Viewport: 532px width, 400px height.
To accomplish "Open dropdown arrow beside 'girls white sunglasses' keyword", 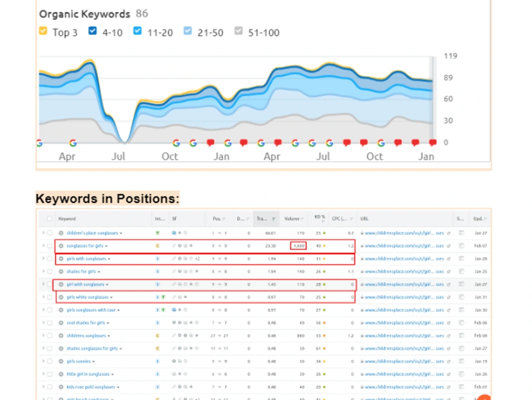I will [x=111, y=297].
